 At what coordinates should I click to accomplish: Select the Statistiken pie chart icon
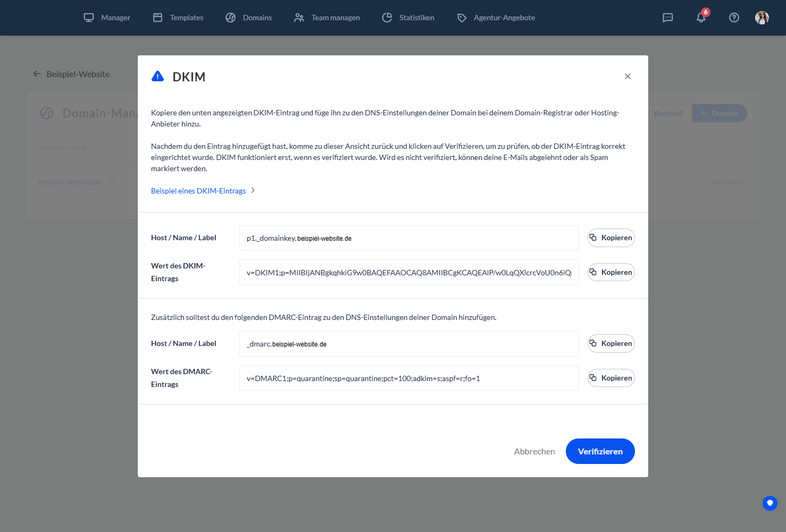coord(387,17)
